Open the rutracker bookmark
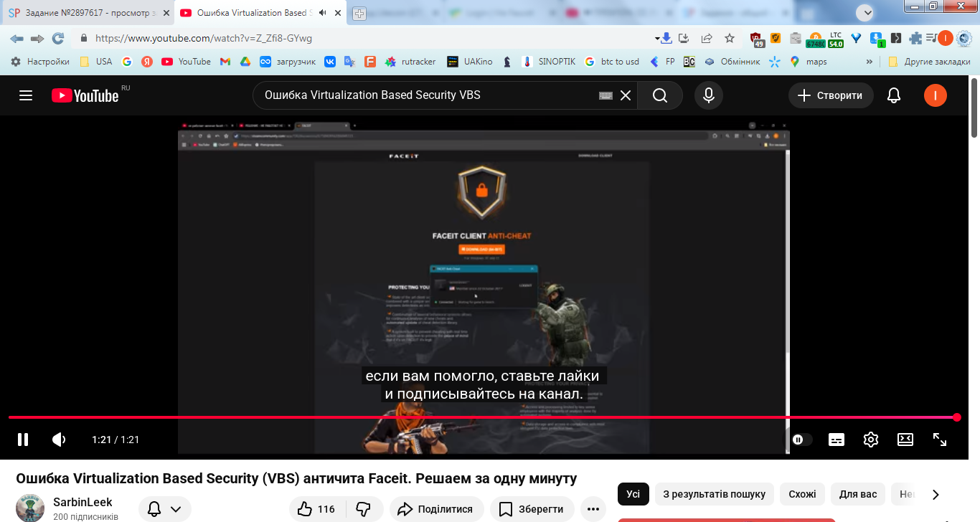 [410, 62]
